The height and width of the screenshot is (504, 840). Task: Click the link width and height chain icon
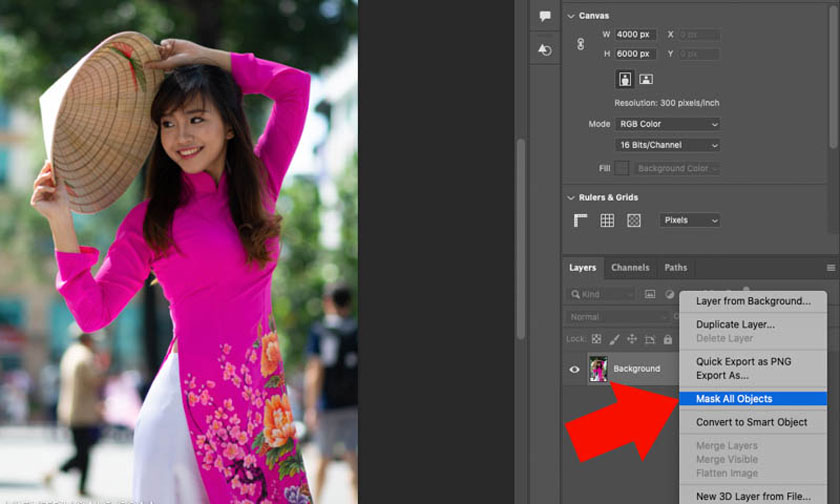(580, 44)
